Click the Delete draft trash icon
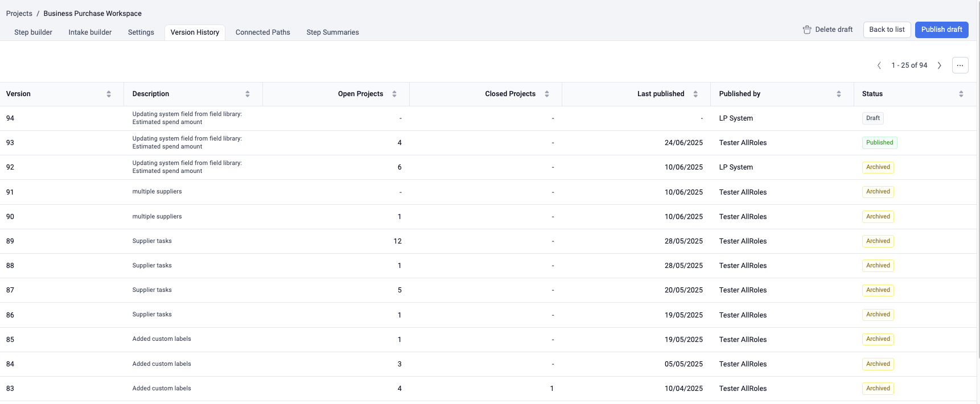Screen dimensions: 980x404 pos(806,30)
